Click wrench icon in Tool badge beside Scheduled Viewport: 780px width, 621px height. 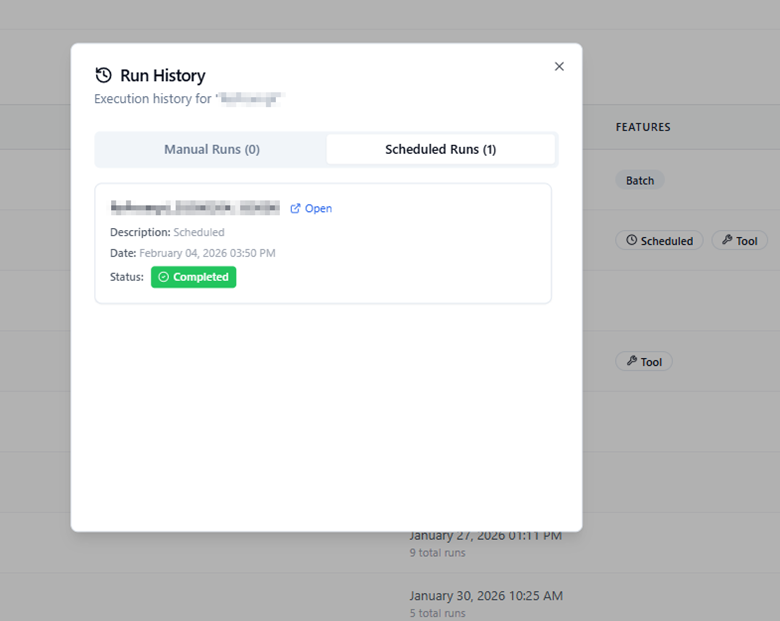(726, 241)
